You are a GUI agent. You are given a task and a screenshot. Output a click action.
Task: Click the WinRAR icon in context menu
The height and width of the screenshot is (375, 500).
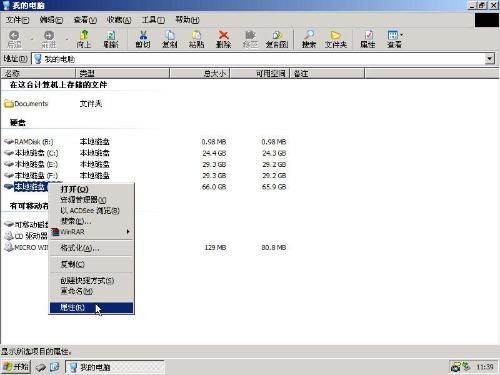click(x=55, y=232)
